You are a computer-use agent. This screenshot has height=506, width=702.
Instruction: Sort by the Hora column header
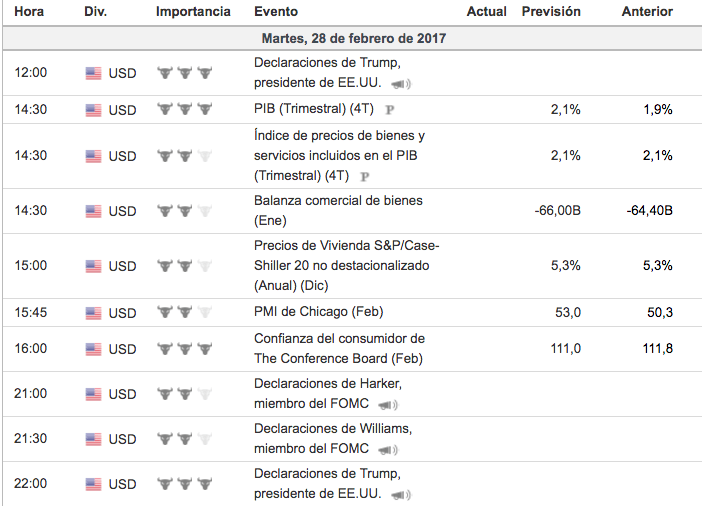[x=30, y=12]
